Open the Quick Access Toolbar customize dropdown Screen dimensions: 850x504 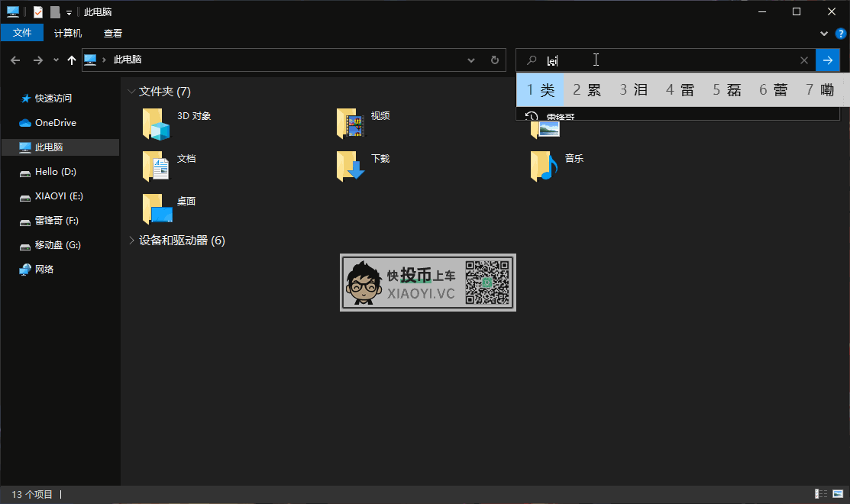click(x=69, y=12)
